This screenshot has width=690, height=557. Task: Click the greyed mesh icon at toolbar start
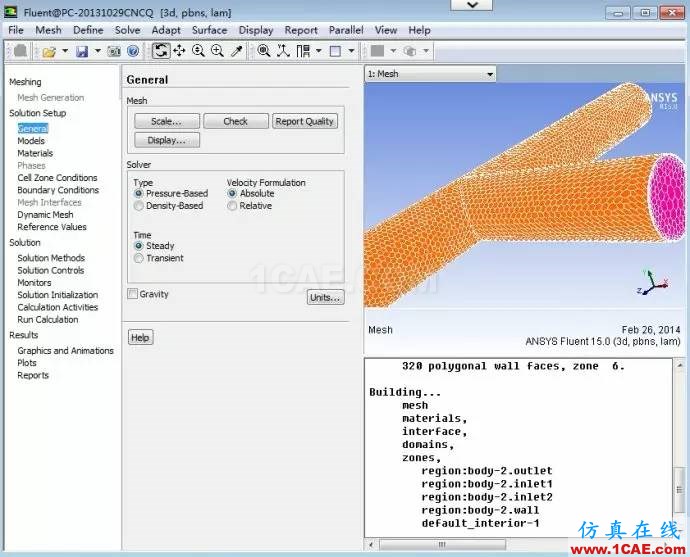20,51
